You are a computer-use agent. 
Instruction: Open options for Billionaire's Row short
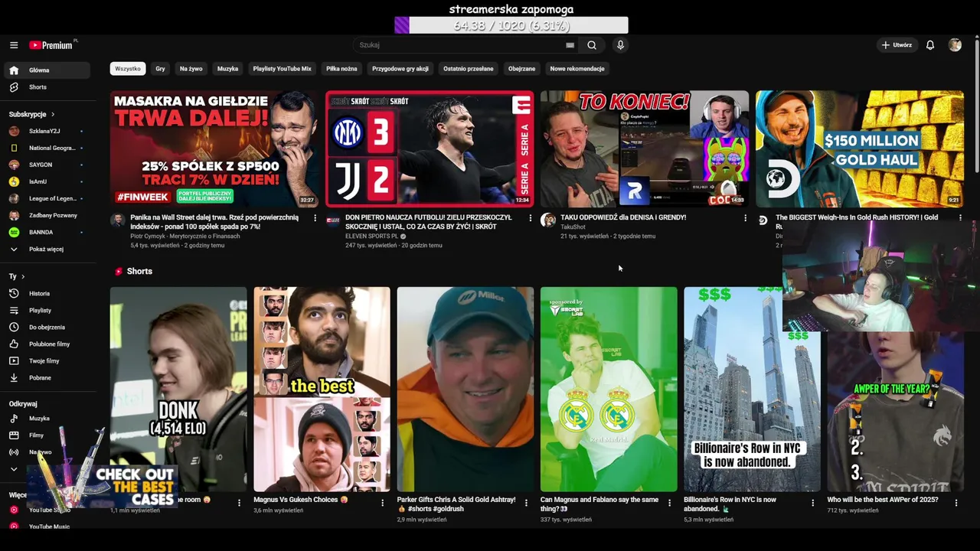click(x=812, y=503)
